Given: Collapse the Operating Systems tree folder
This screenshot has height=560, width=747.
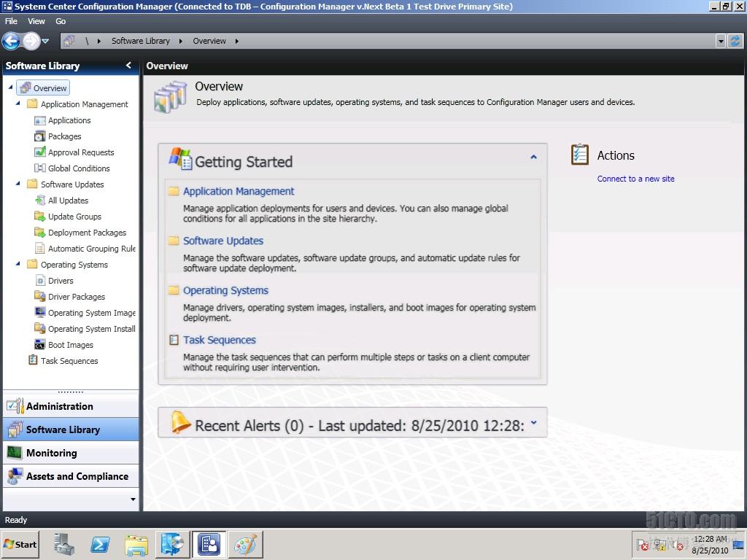Looking at the screenshot, I should tap(18, 263).
